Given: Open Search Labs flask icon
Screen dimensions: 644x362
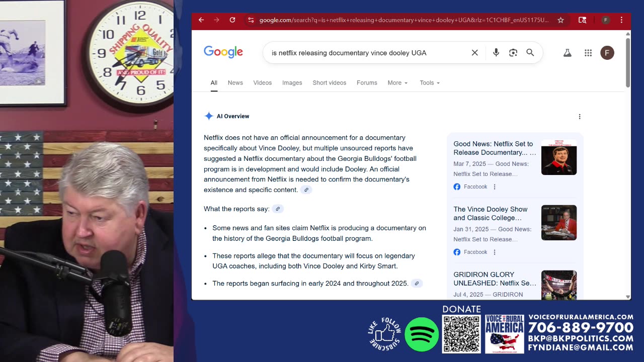Looking at the screenshot, I should click(x=567, y=53).
